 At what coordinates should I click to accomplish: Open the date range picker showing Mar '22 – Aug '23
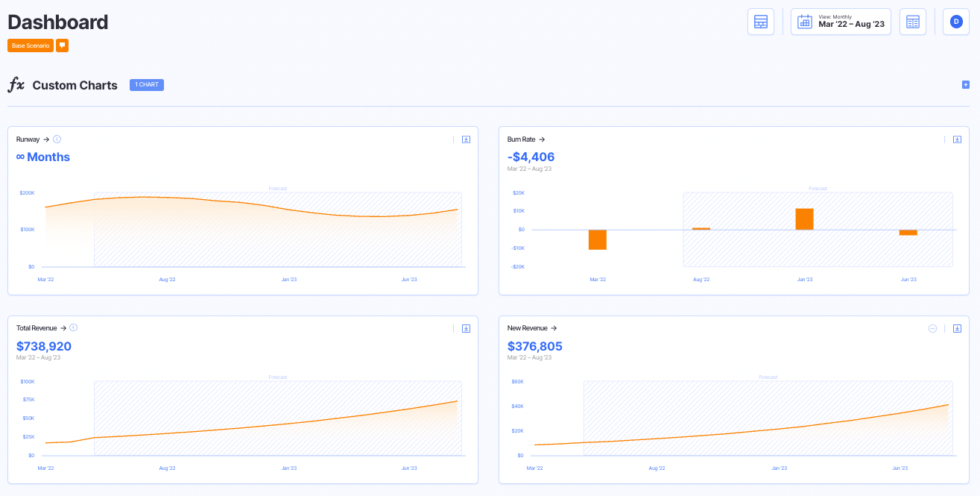pyautogui.click(x=841, y=22)
